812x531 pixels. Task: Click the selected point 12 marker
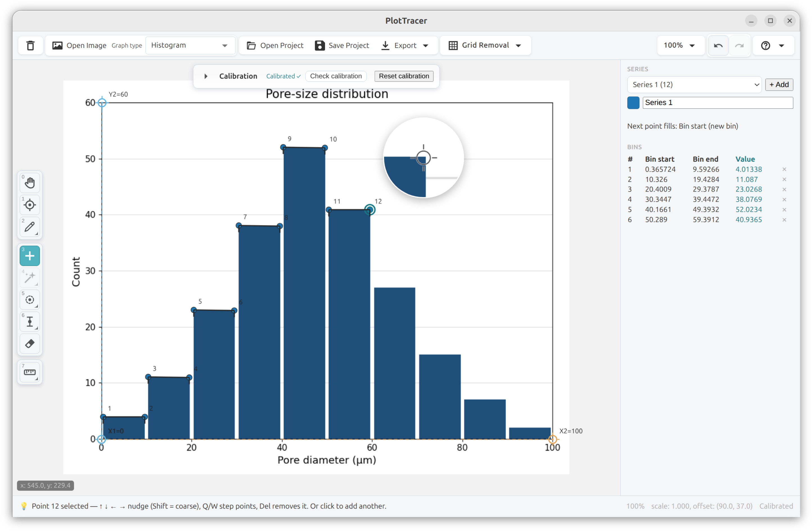tap(370, 210)
